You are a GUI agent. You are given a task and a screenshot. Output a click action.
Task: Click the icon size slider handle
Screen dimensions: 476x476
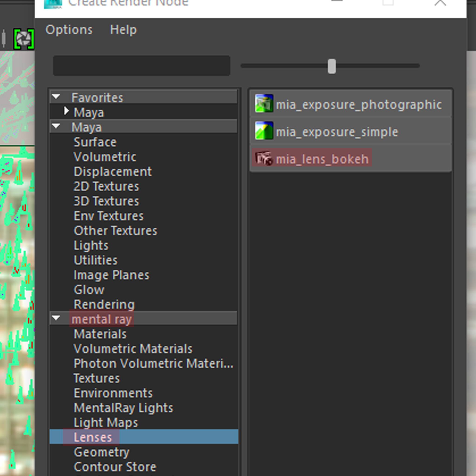[x=332, y=66]
